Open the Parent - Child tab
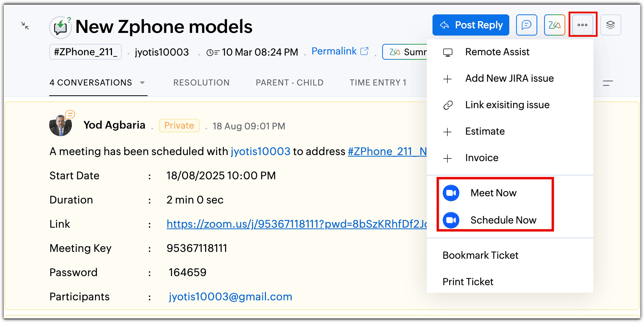The width and height of the screenshot is (644, 323). pos(289,82)
